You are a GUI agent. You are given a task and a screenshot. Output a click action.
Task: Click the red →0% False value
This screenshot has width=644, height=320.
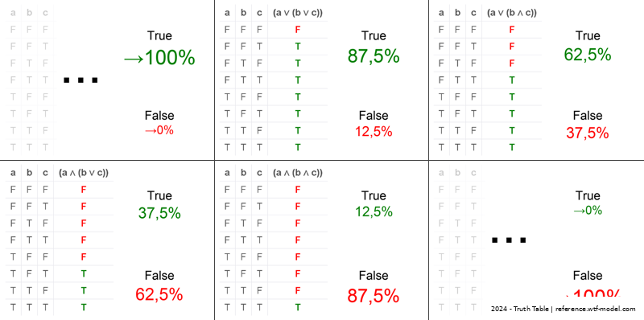click(x=159, y=130)
